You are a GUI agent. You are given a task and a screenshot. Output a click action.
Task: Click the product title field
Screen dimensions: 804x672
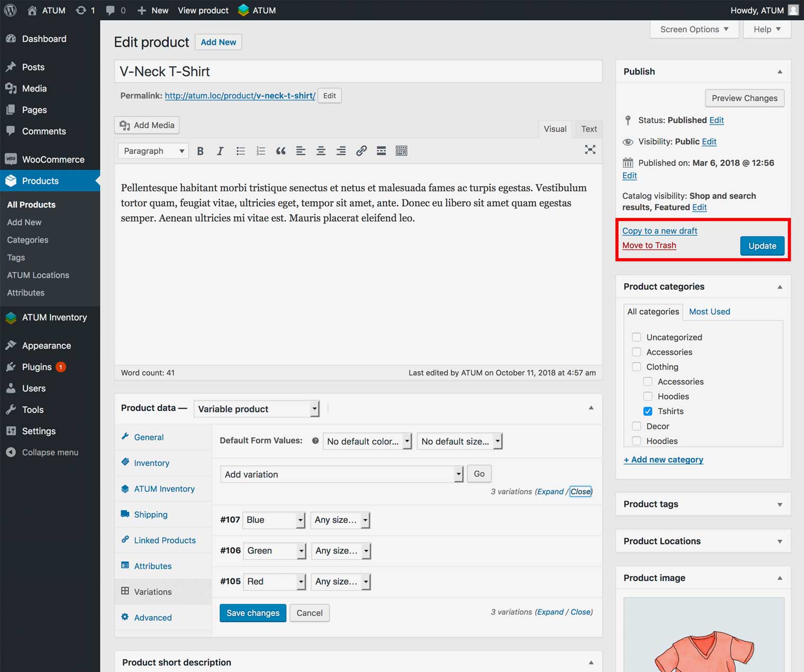tap(358, 71)
